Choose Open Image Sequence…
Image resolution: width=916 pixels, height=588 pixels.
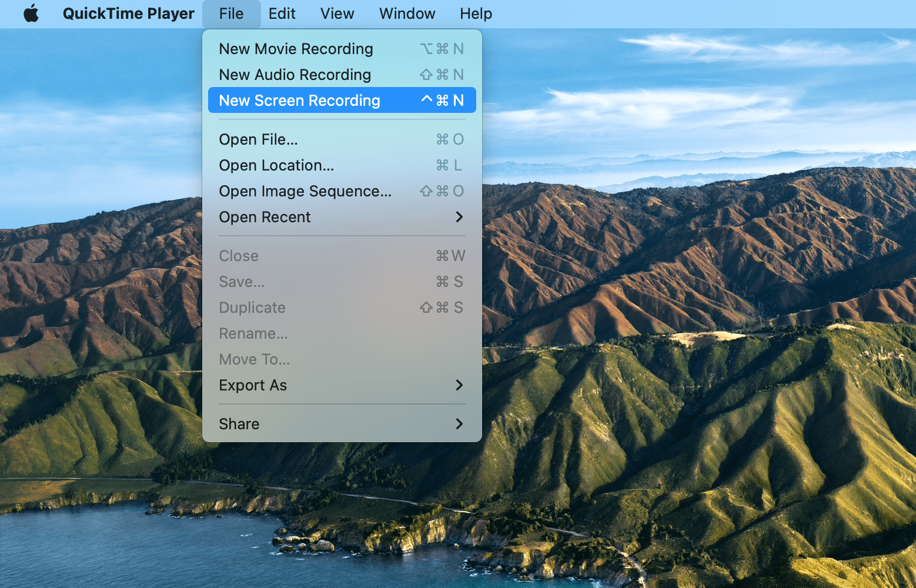342,191
